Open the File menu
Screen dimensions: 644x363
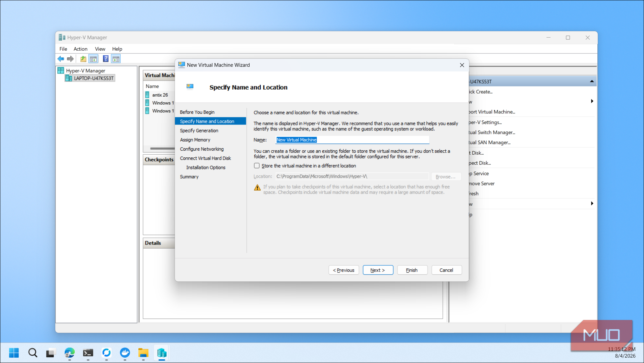(63, 49)
